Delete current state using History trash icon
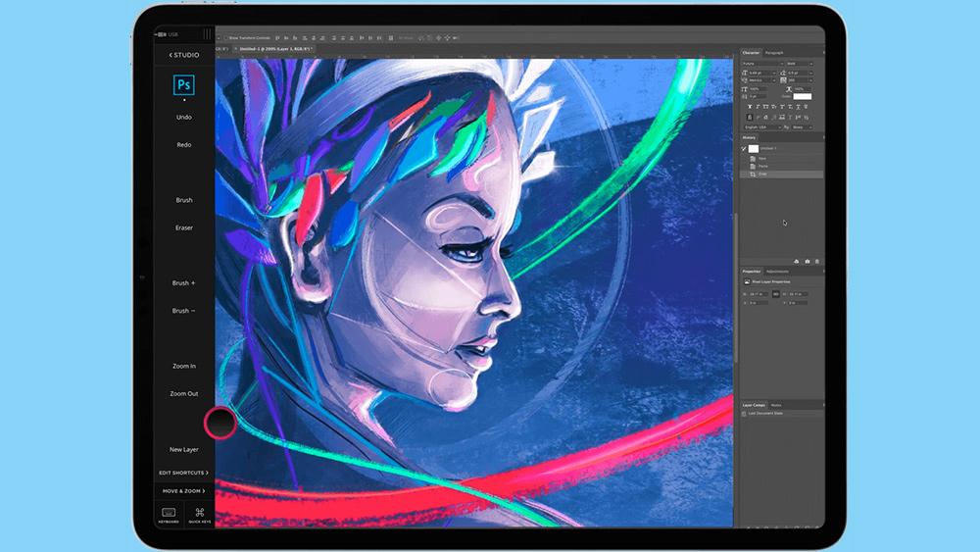 point(817,262)
